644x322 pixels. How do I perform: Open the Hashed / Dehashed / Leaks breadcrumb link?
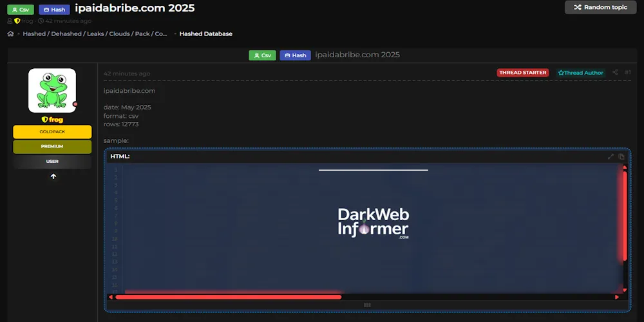click(x=95, y=33)
